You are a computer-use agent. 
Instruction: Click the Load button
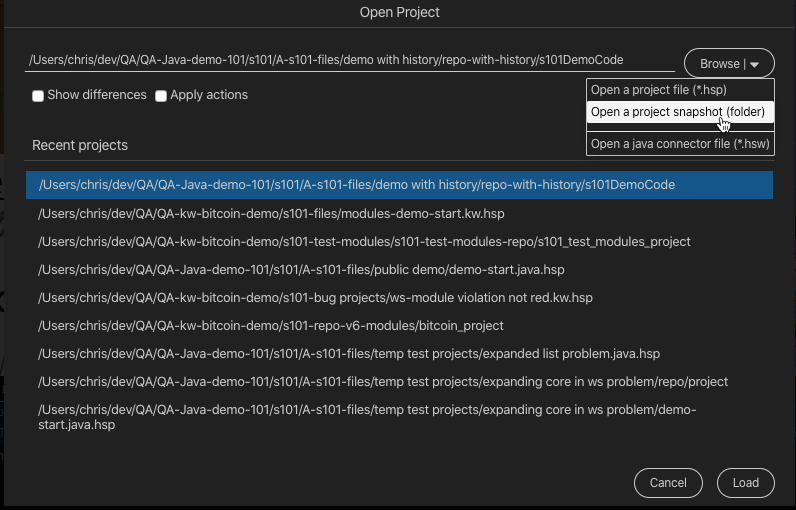point(745,483)
